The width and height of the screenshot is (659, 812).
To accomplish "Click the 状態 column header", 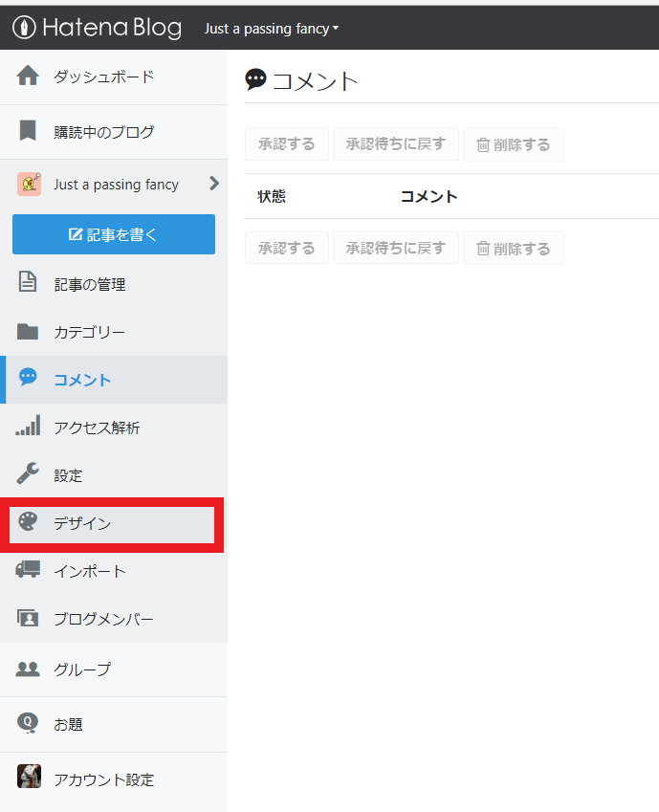I will pos(272,196).
